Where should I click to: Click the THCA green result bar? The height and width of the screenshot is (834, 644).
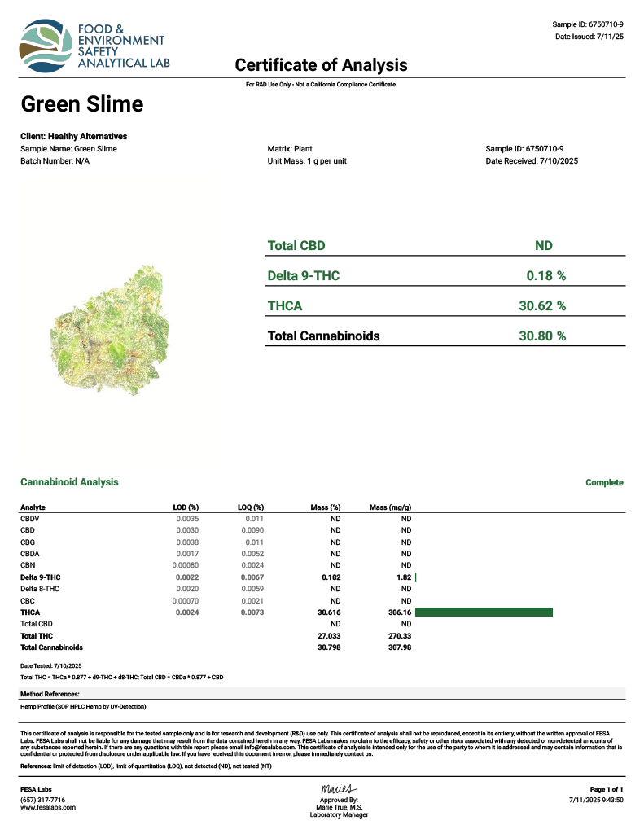coord(484,612)
